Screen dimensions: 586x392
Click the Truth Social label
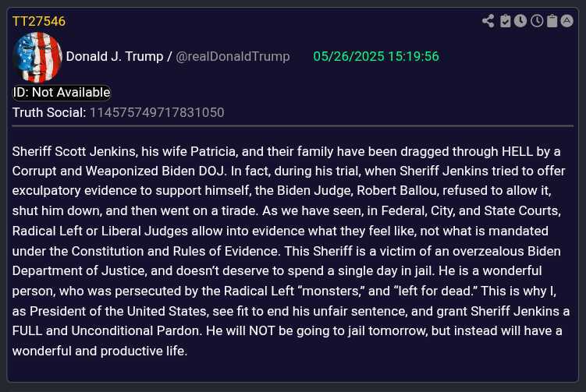(x=48, y=112)
